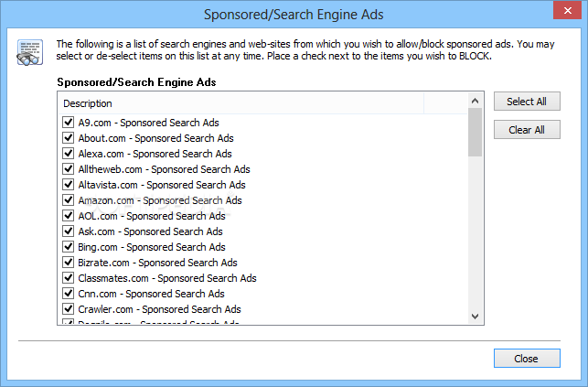Select 'A9.com - Sponsored Search Ads' row text
Viewport: 588px width, 387px height.
tap(148, 123)
